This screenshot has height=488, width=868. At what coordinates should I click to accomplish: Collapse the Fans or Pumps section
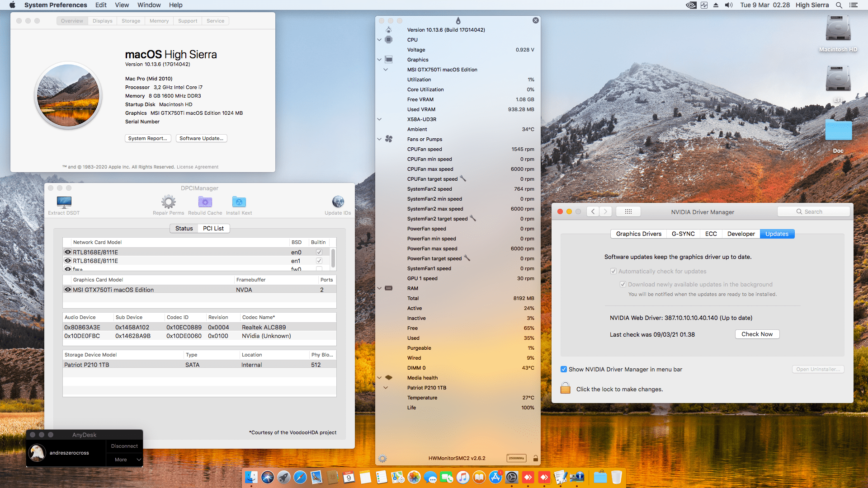click(x=379, y=139)
